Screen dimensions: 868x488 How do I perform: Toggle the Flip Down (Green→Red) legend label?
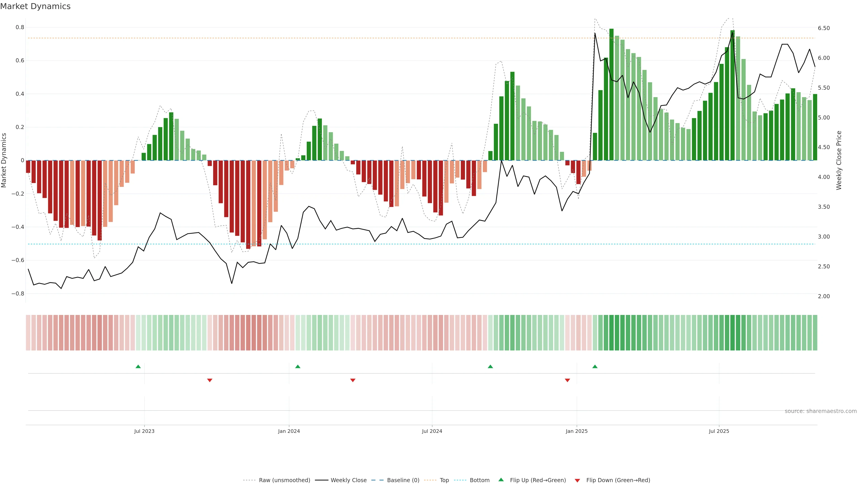618,480
